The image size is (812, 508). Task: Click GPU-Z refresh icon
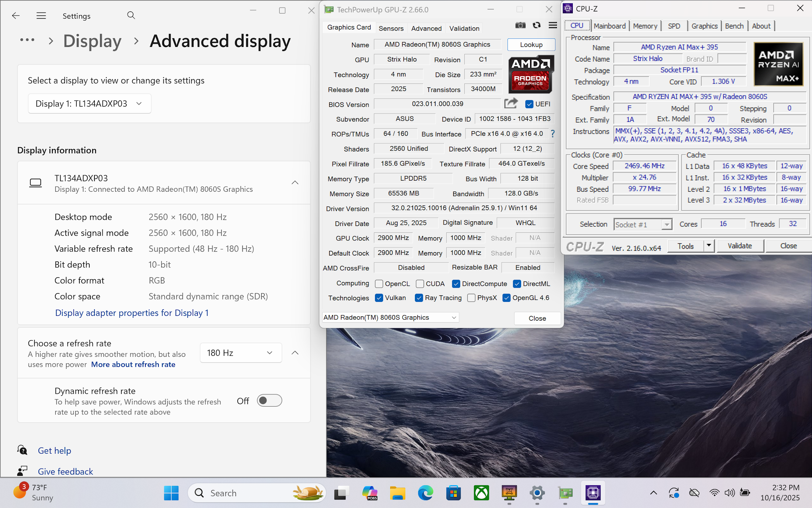(x=536, y=25)
